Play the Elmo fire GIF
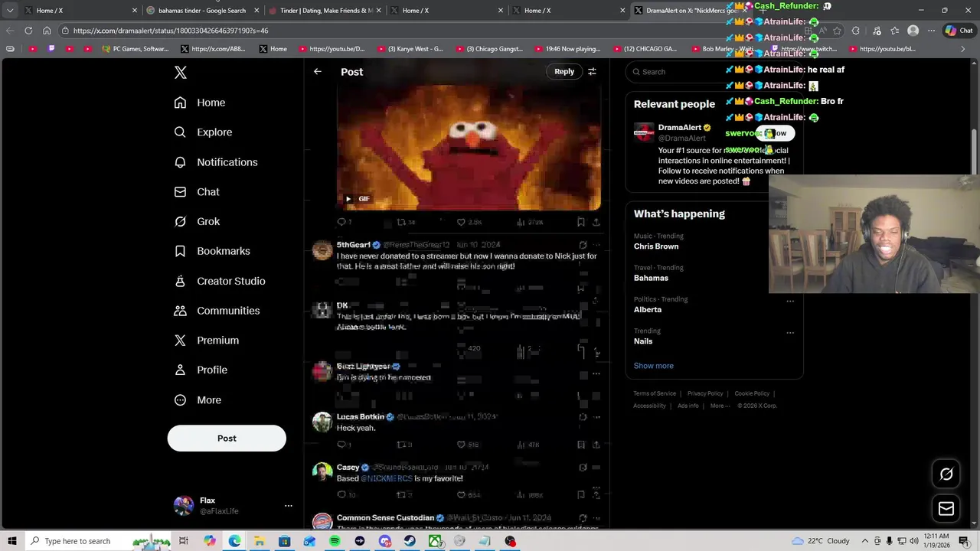Image resolution: width=980 pixels, height=551 pixels. point(348,199)
